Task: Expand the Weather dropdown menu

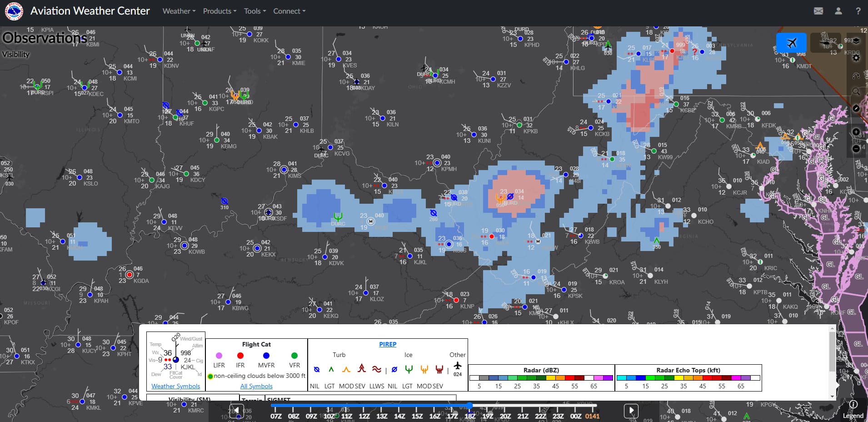Action: (x=179, y=11)
